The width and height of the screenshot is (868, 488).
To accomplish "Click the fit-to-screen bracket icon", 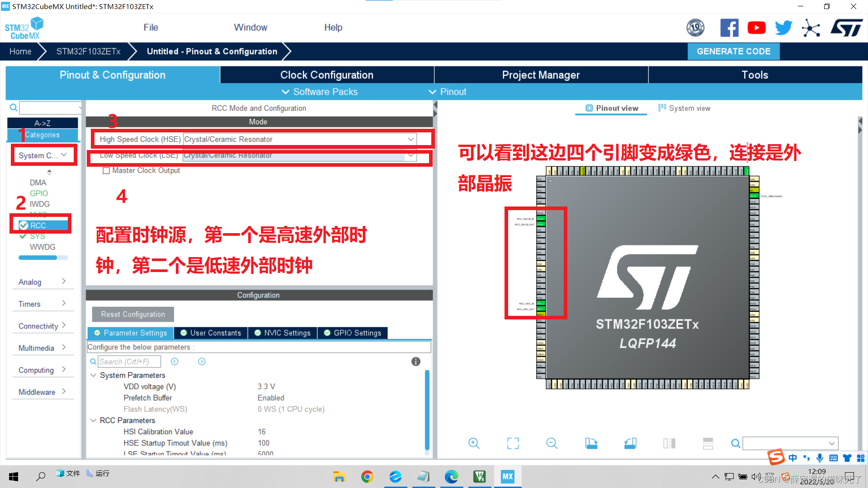I will point(513,443).
